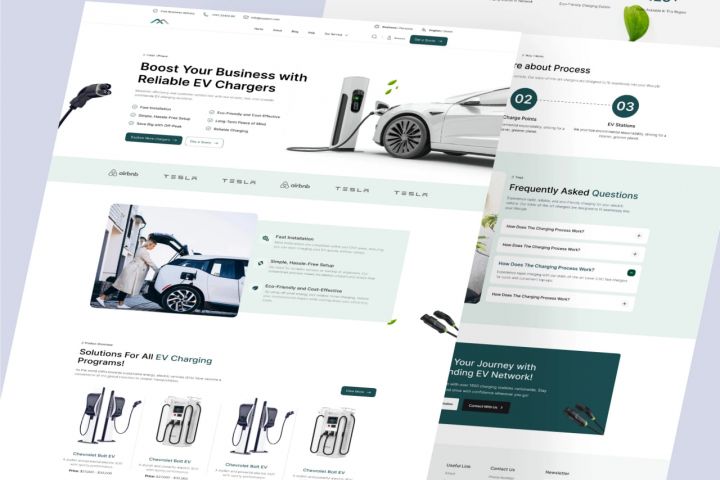Click the Solutions For All EV Charging heading

coord(145,357)
